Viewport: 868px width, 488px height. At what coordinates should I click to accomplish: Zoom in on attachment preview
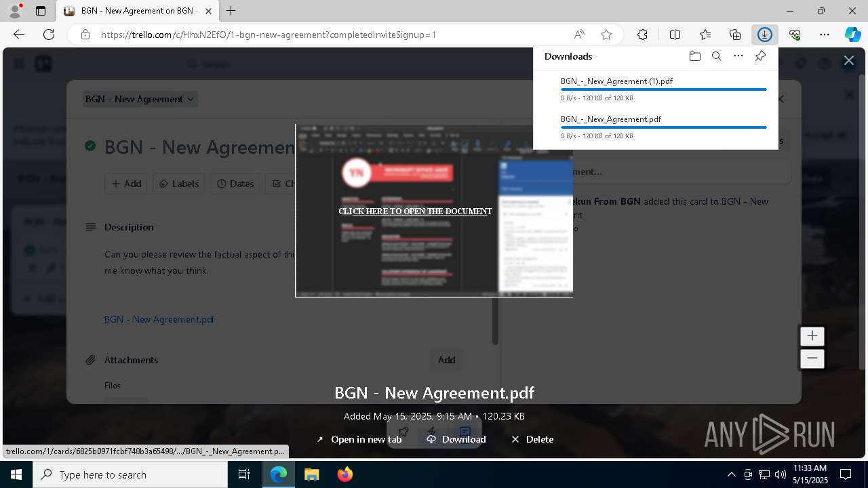[812, 336]
